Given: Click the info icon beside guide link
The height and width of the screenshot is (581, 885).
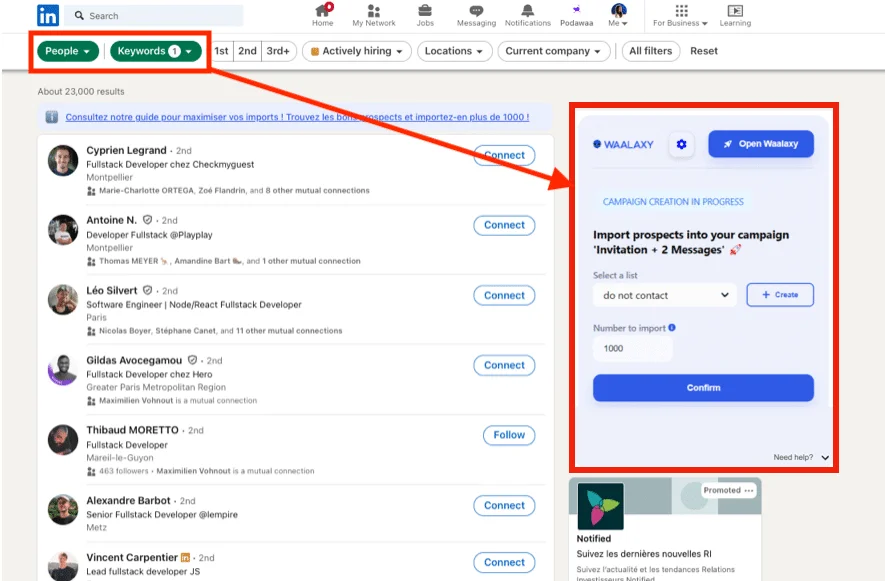Looking at the screenshot, I should click(51, 117).
